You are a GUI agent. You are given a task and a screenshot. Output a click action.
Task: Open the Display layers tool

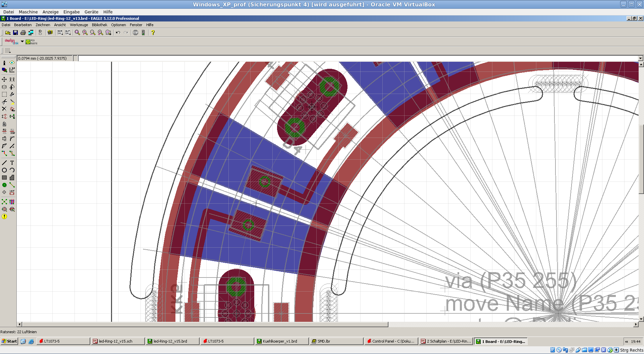[4, 70]
